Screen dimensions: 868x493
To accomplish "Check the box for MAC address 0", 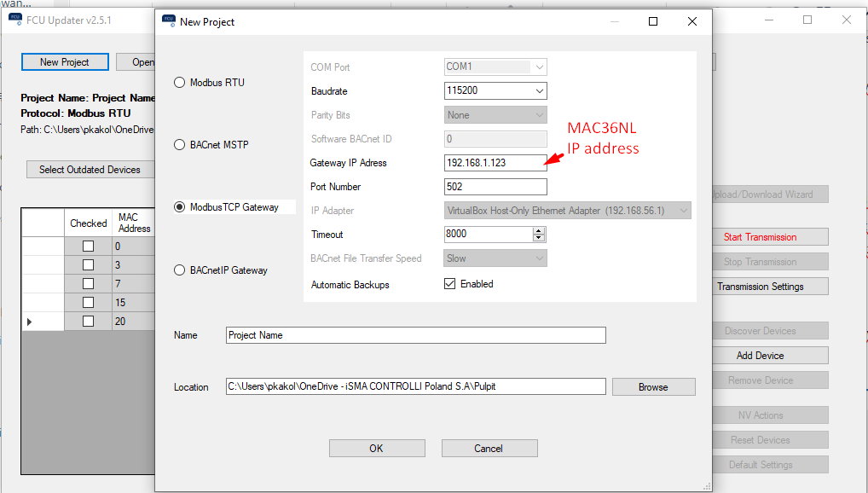I will [x=88, y=246].
